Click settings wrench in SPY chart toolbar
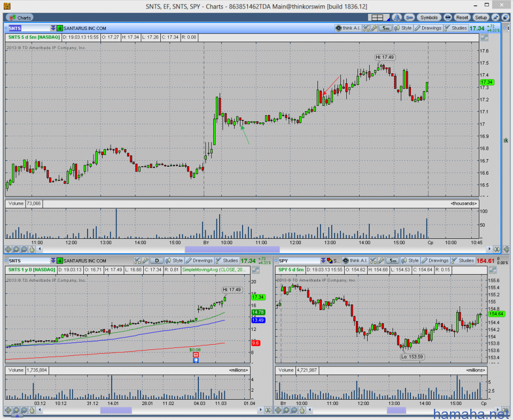This screenshot has height=420, width=513. pyautogui.click(x=381, y=261)
